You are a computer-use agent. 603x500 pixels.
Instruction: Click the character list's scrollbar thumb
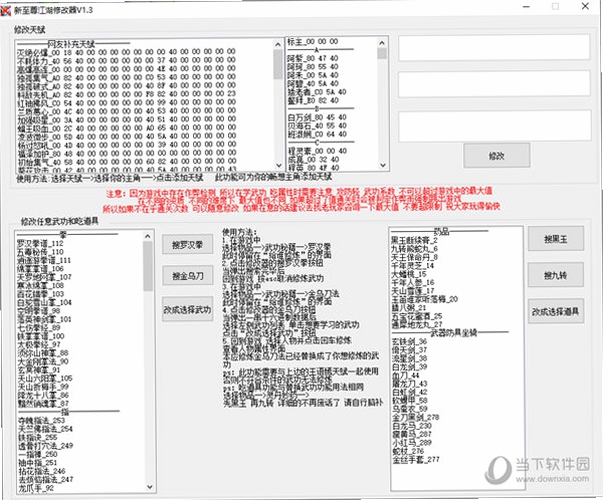[x=382, y=53]
